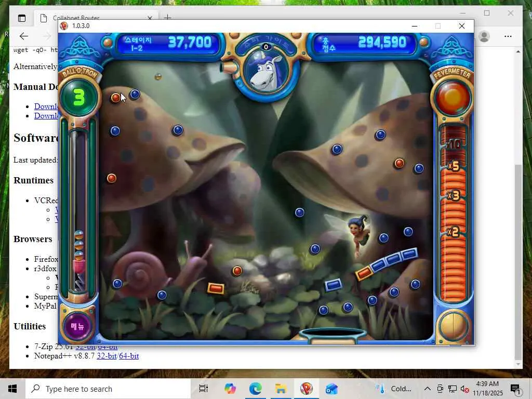Click the orange peg on right mushroom cap
Viewport: 532px width, 399px height.
pyautogui.click(x=400, y=164)
